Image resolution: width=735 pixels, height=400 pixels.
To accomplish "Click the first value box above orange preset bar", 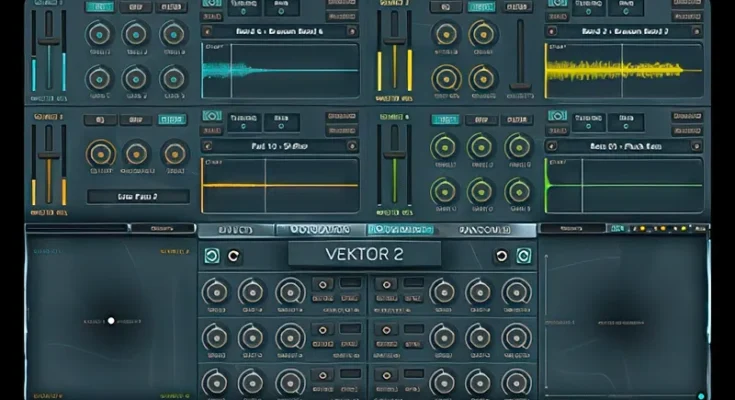I will (x=244, y=122).
